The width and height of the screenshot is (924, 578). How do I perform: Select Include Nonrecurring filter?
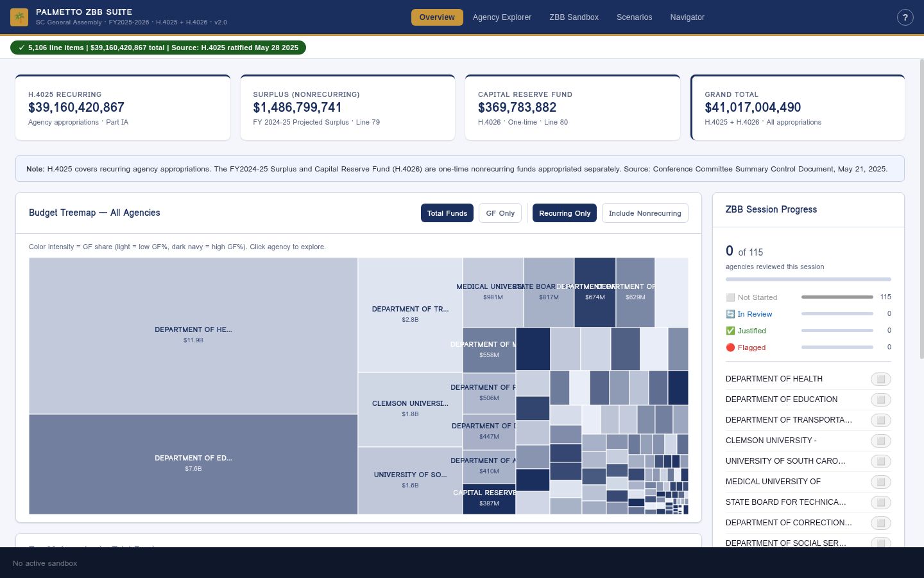(645, 213)
